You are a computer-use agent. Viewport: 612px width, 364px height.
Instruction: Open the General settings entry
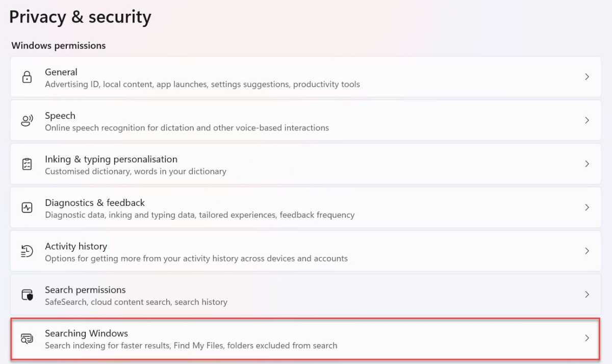[305, 77]
